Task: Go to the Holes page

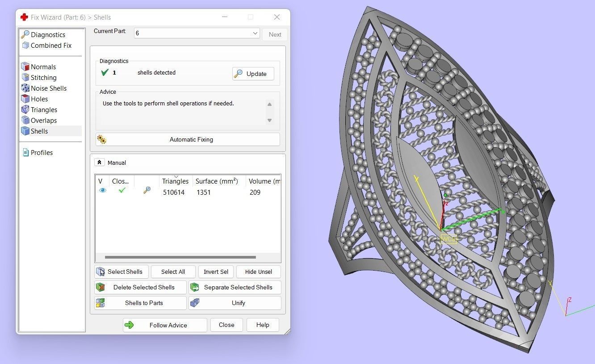Action: 39,99
